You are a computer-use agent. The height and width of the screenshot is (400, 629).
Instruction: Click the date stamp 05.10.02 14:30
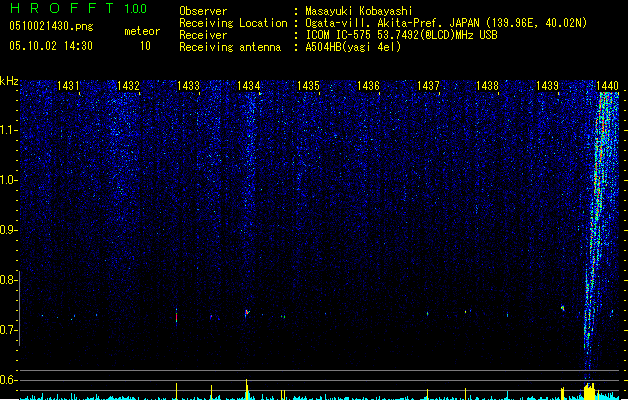51,46
